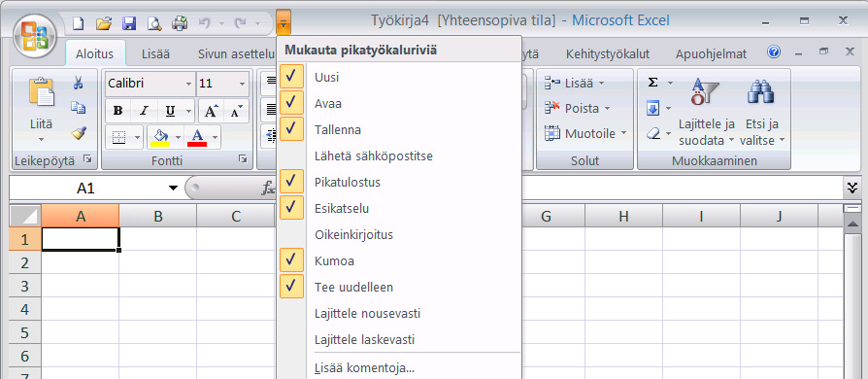Image resolution: width=868 pixels, height=379 pixels.
Task: Expand the Lisää insert cells dropdown
Action: pos(601,84)
